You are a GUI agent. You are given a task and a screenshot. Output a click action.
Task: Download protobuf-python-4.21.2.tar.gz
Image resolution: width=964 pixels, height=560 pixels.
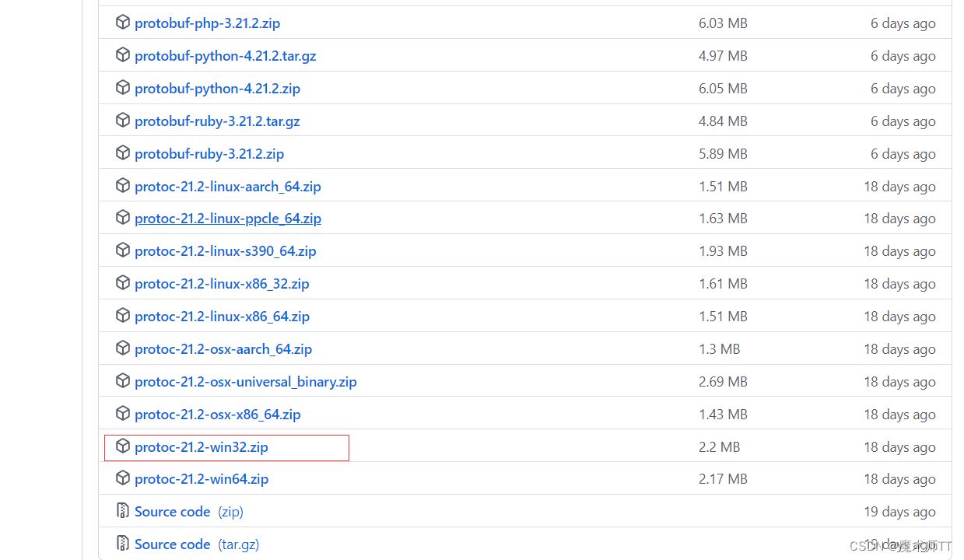click(225, 56)
